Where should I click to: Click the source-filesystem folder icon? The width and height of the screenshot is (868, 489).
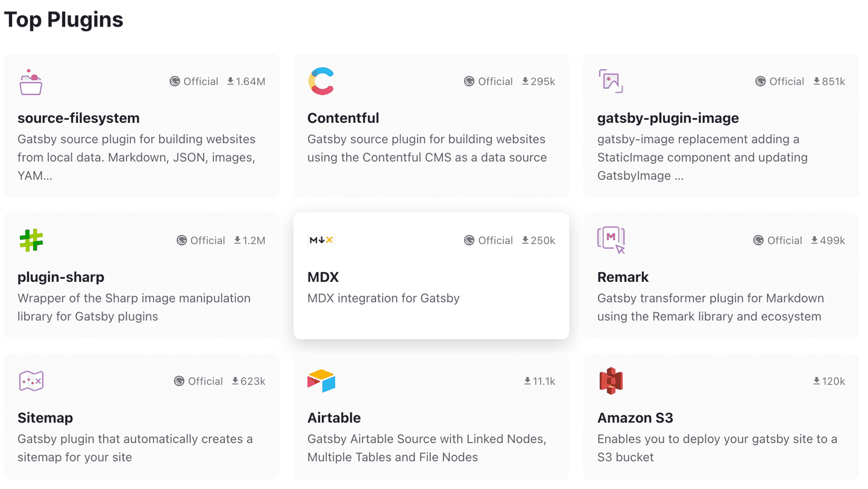tap(30, 81)
